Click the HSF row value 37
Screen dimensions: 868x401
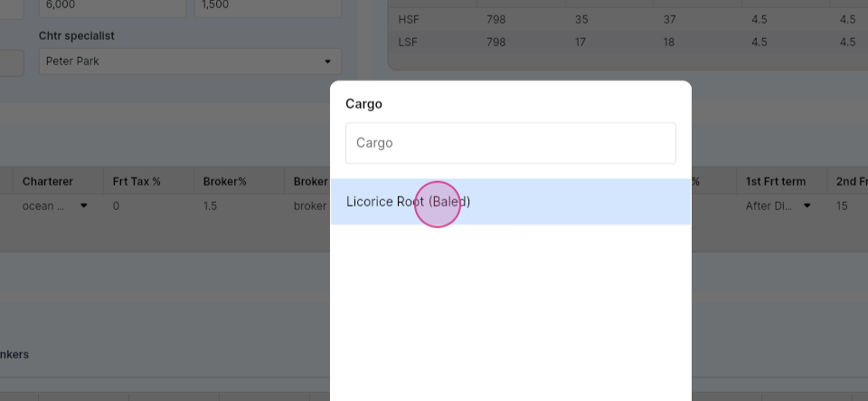pos(669,20)
